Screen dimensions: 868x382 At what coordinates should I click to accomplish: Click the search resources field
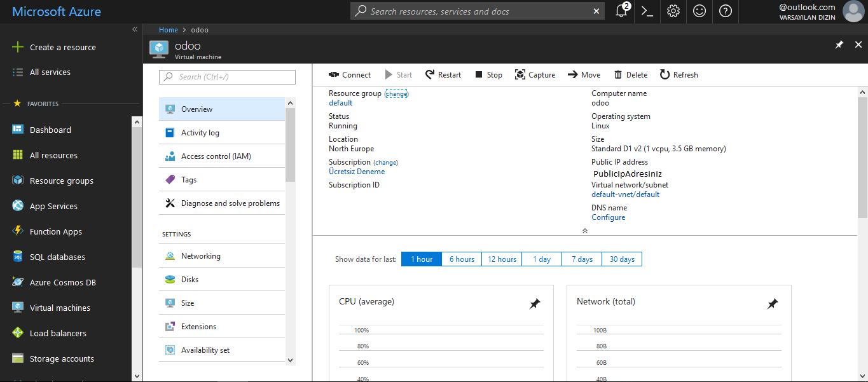tap(477, 11)
